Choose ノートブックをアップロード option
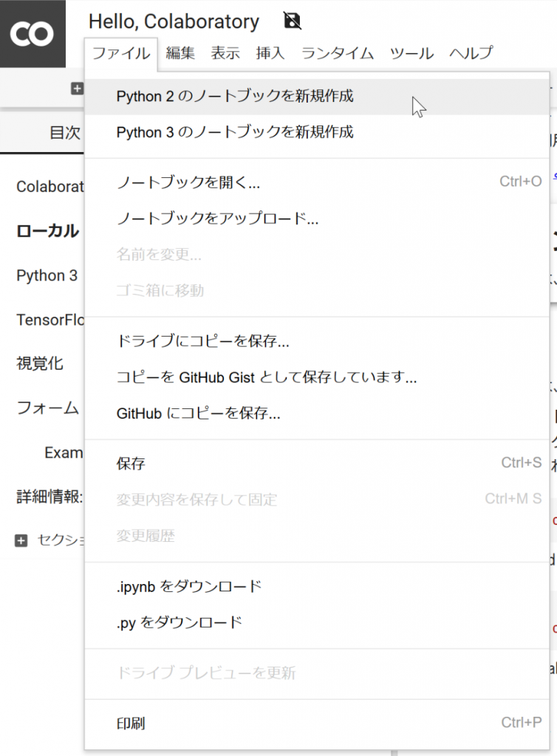Image resolution: width=557 pixels, height=756 pixels. 217,219
